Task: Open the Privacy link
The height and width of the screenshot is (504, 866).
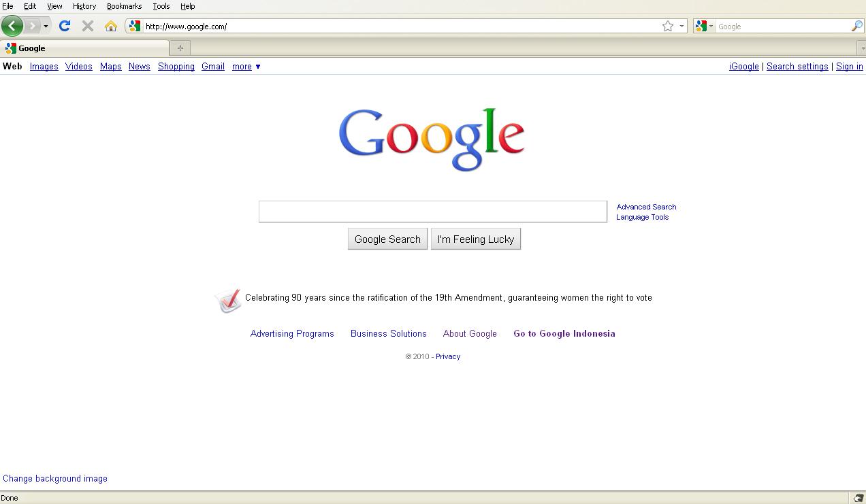Action: pyautogui.click(x=448, y=356)
